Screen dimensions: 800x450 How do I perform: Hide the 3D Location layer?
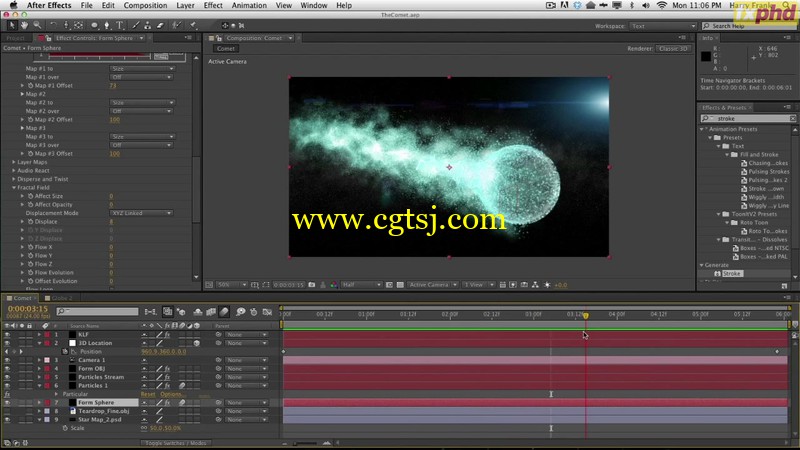(x=7, y=343)
